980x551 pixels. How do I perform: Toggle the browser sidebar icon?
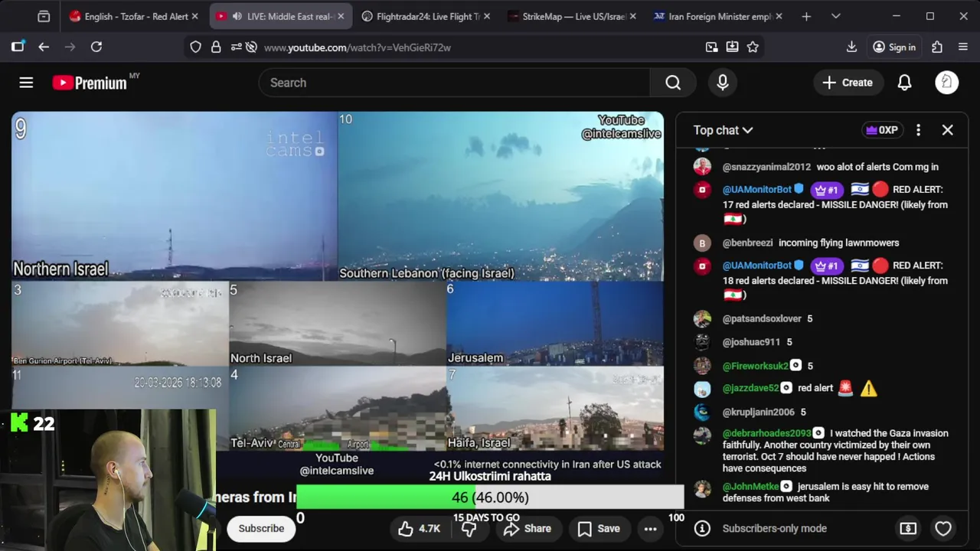tap(18, 47)
